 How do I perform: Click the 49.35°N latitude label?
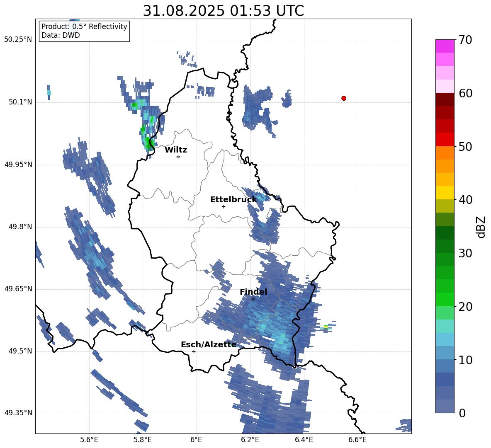click(18, 413)
